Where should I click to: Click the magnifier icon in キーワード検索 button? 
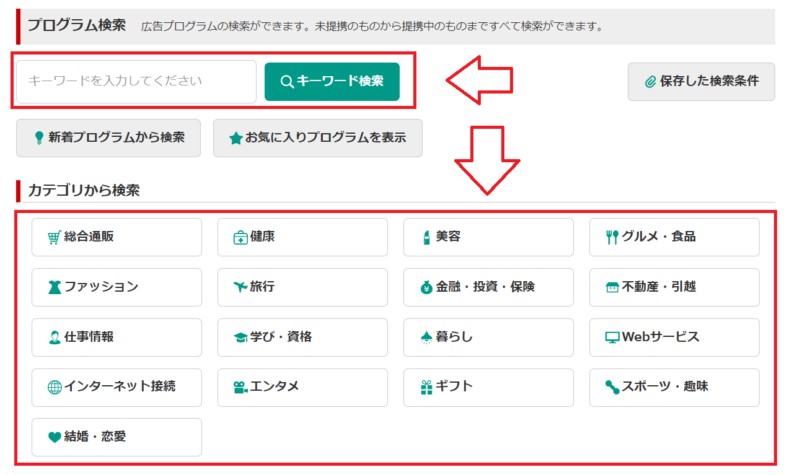(287, 82)
